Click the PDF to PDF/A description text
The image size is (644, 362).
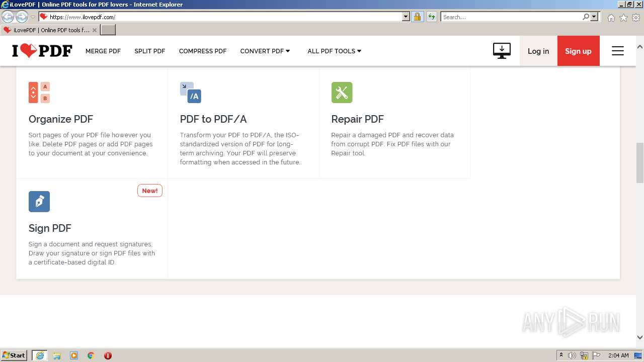[240, 148]
